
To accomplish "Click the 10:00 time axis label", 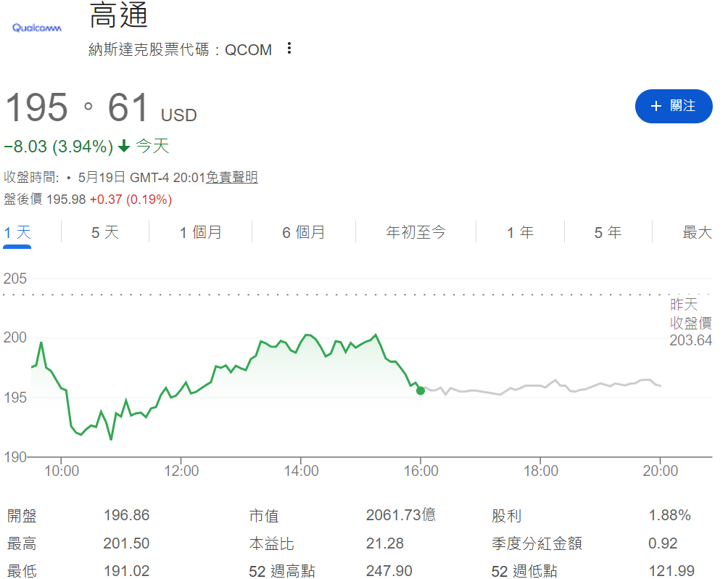I will coord(62,471).
